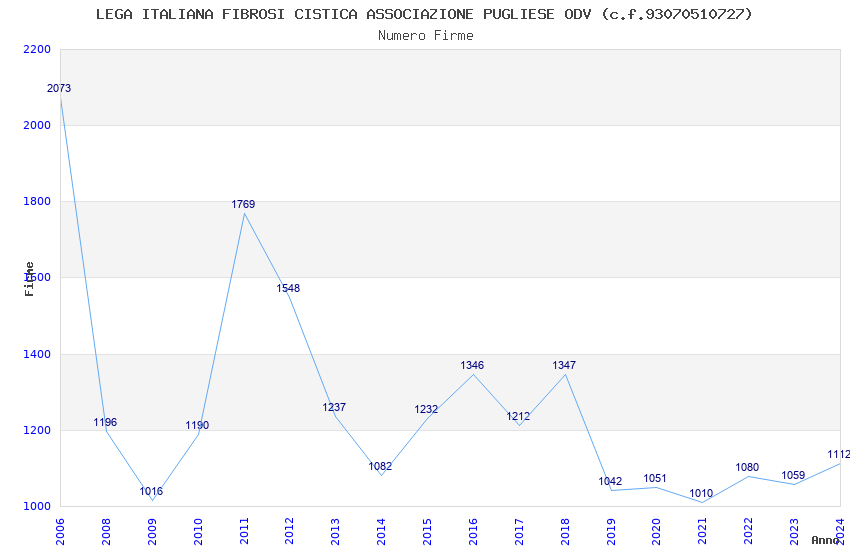Image resolution: width=850 pixels, height=550 pixels.
Task: Click the 2017 x-axis year label
Action: pyautogui.click(x=519, y=532)
